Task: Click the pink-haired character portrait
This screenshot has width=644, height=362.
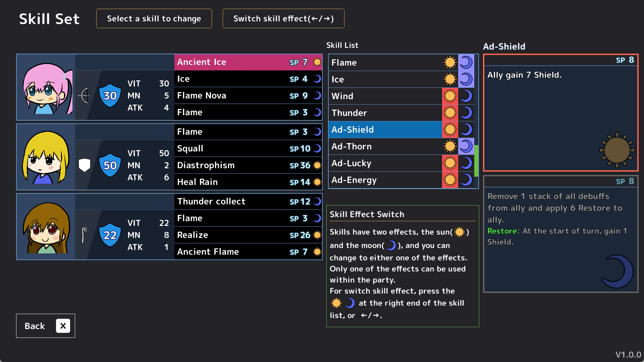Action: click(46, 87)
